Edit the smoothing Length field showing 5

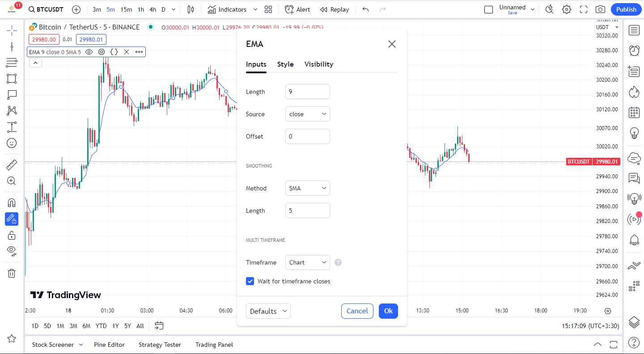click(308, 211)
